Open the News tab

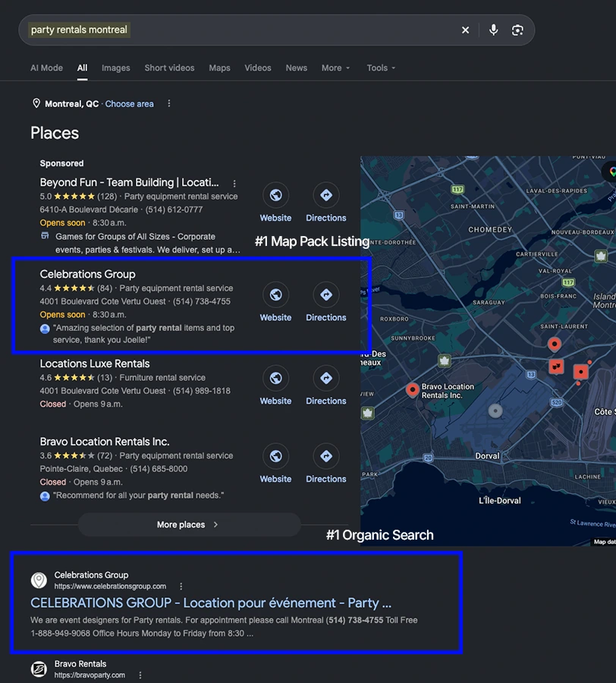[x=297, y=68]
